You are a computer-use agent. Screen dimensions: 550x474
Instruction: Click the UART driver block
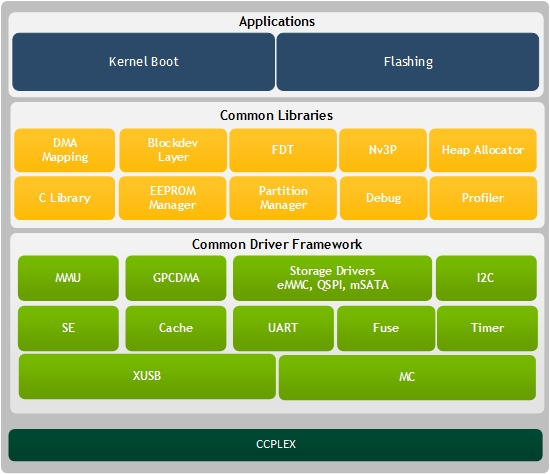(283, 328)
